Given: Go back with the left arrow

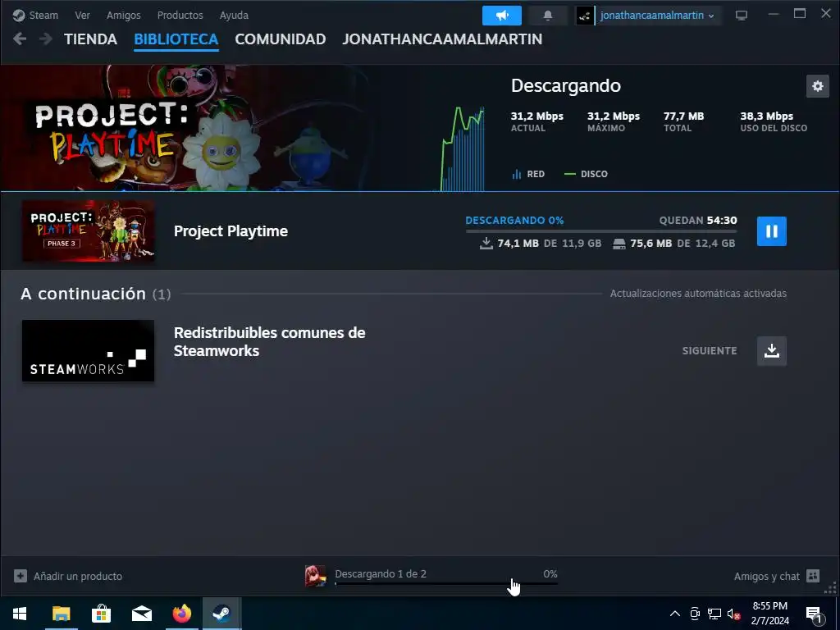Looking at the screenshot, I should (20, 39).
